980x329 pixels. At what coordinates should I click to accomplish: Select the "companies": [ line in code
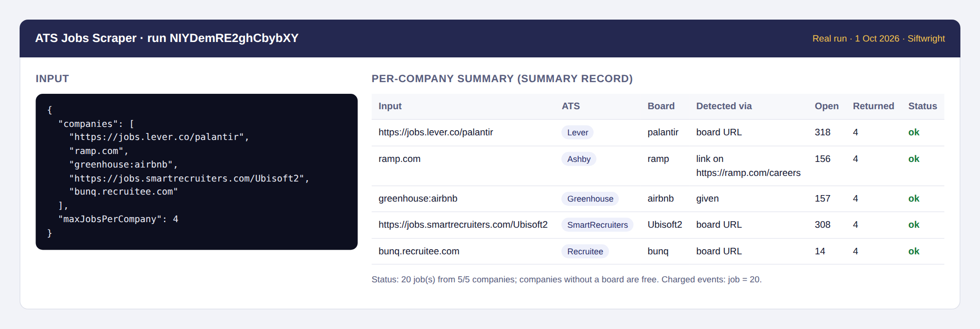tap(96, 124)
